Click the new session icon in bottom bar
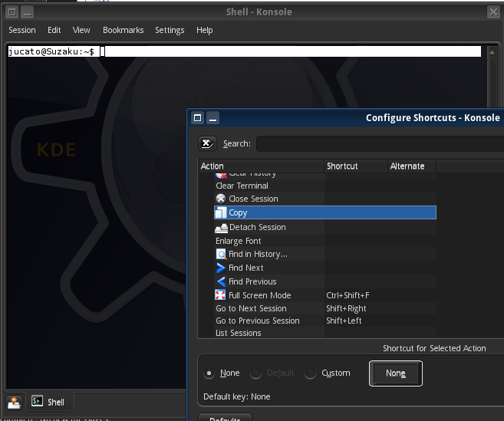 pos(14,402)
